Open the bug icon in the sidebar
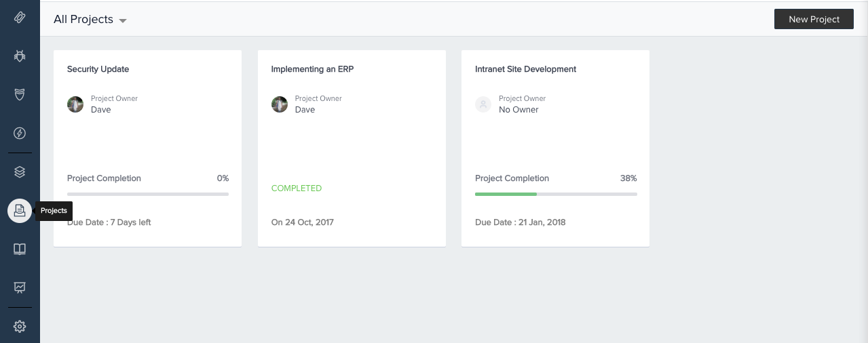Viewport: 868px width, 343px height. coord(20,56)
